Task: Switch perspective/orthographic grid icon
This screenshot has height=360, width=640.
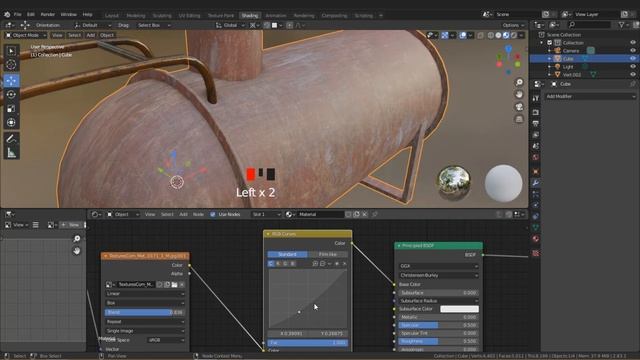Action: click(x=519, y=119)
